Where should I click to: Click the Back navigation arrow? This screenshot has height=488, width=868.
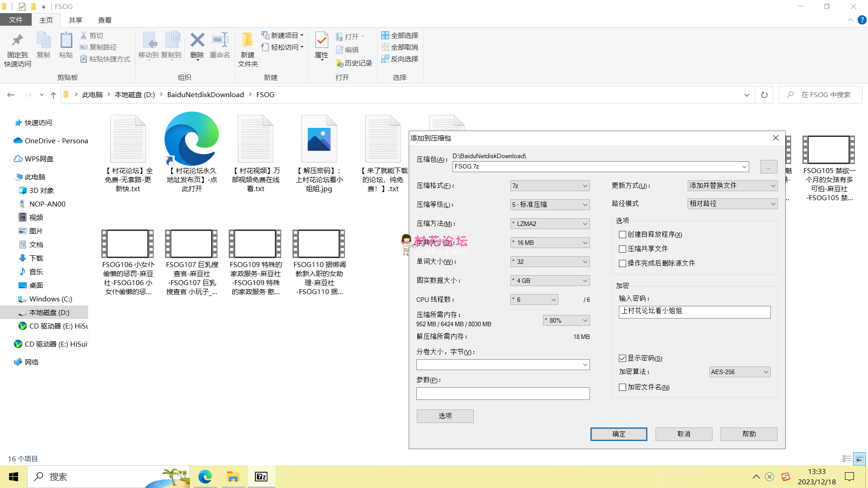(x=11, y=95)
